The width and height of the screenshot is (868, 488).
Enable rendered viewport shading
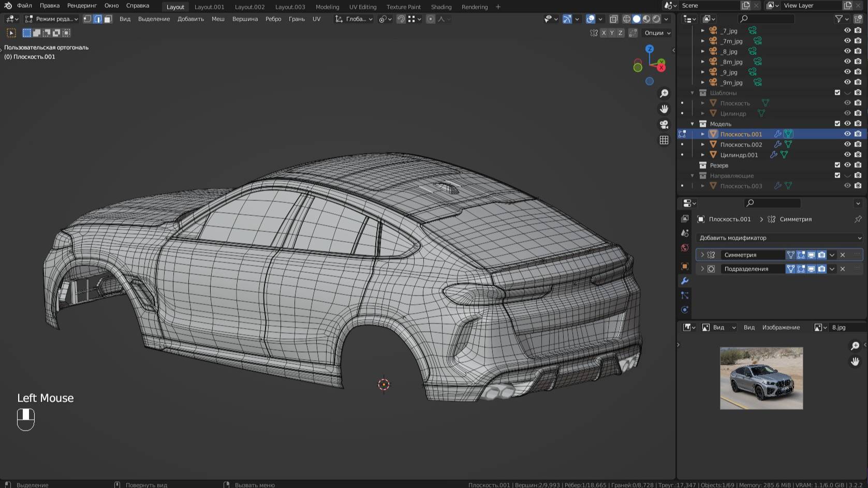coord(656,19)
